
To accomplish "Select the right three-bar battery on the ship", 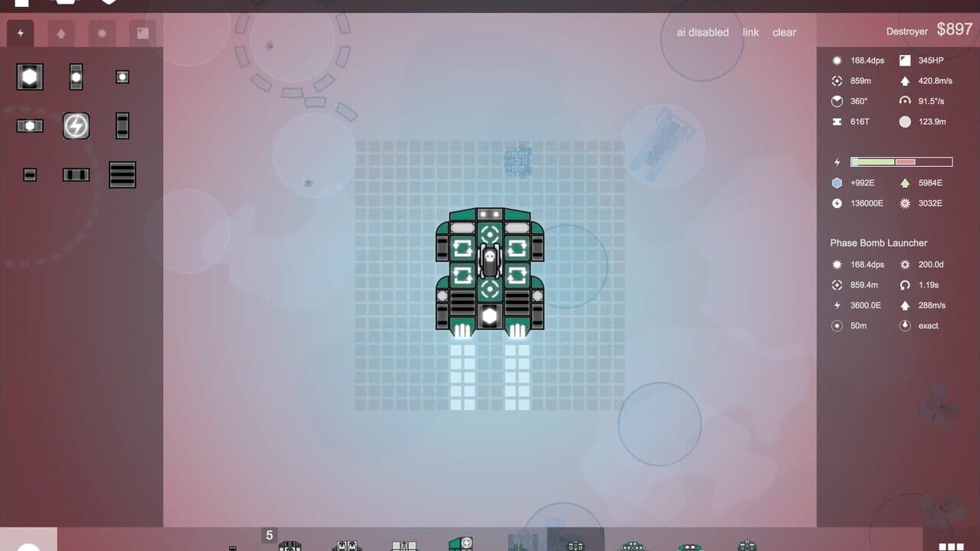I will [x=518, y=302].
